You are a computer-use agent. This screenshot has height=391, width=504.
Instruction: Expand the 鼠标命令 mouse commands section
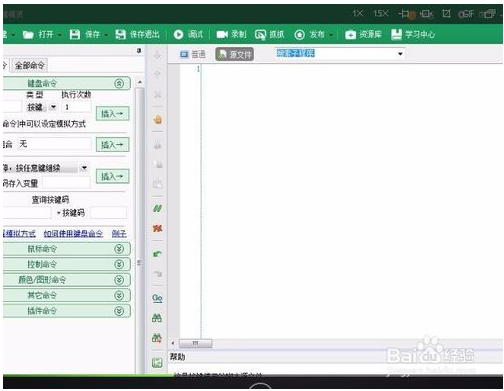tap(119, 249)
